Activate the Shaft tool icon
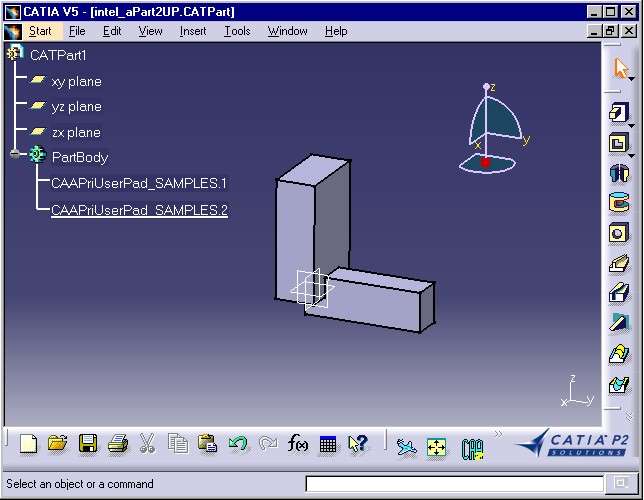Viewport: 644px width, 500px height. [x=619, y=173]
